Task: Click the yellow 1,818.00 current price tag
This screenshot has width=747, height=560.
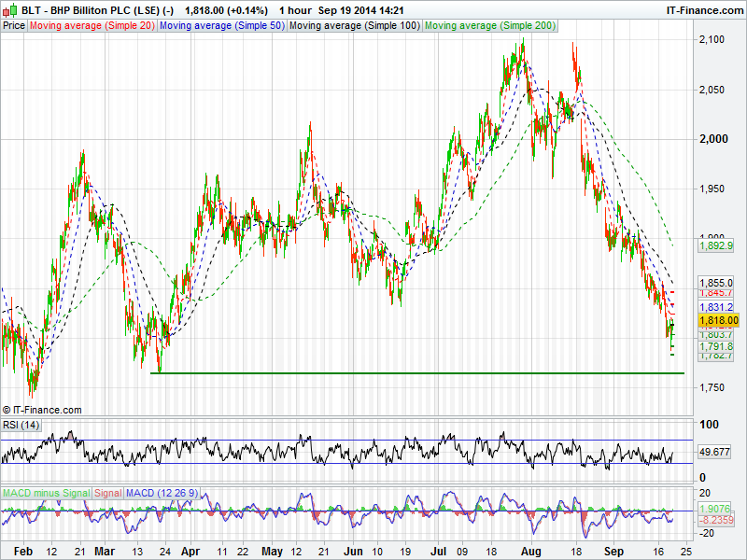Action: (x=718, y=320)
